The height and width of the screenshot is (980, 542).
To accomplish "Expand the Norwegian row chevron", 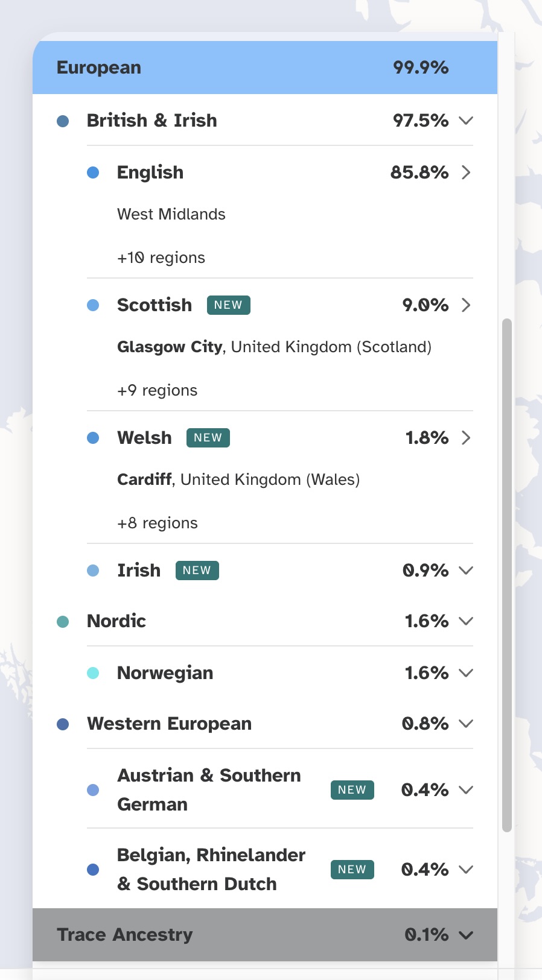I will (x=465, y=673).
